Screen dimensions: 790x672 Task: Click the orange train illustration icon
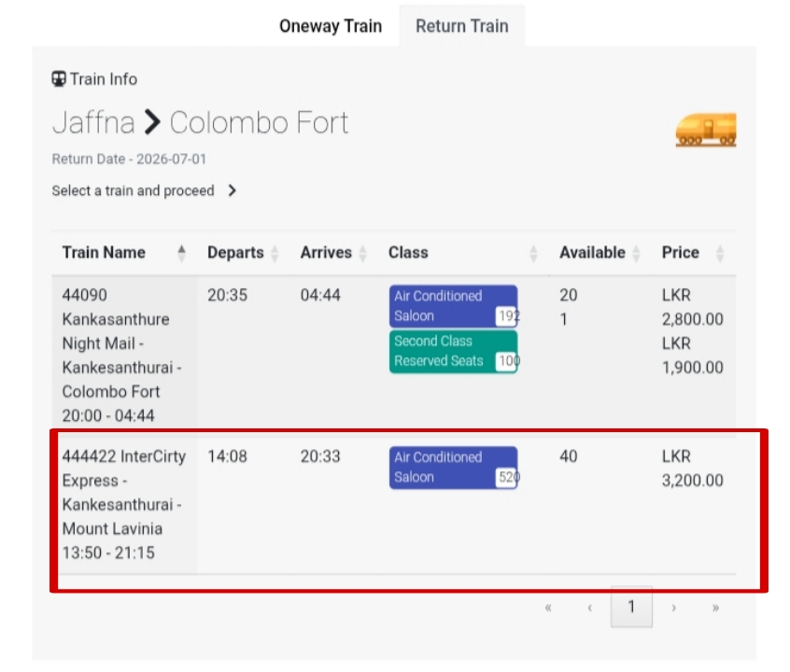tap(705, 130)
